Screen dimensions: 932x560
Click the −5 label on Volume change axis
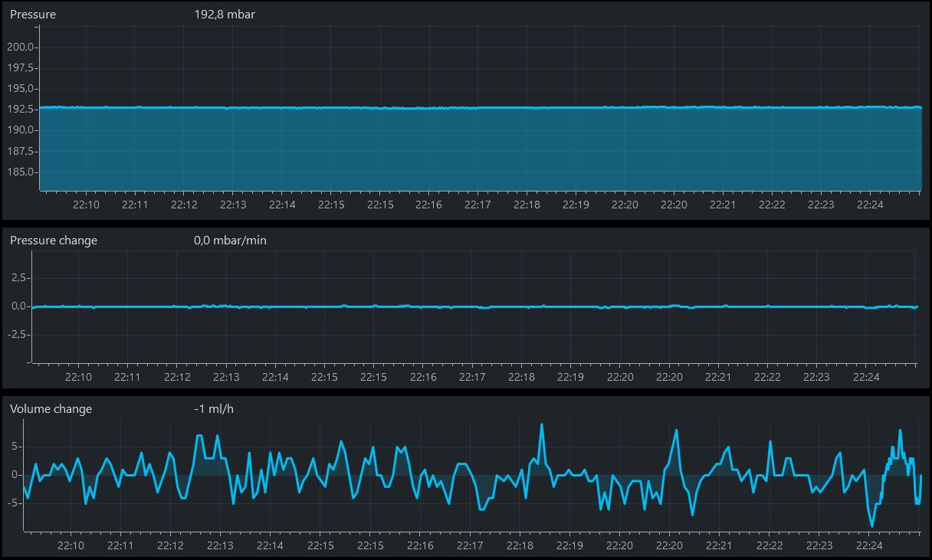pyautogui.click(x=15, y=503)
